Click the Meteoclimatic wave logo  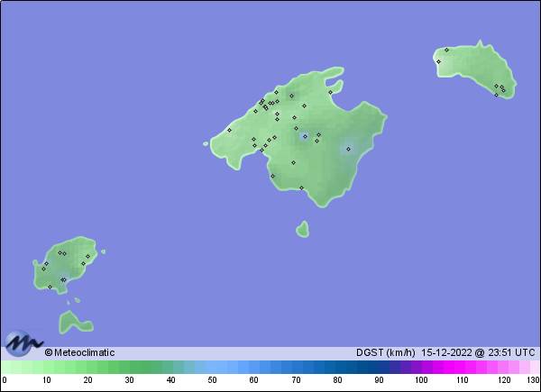[24, 343]
